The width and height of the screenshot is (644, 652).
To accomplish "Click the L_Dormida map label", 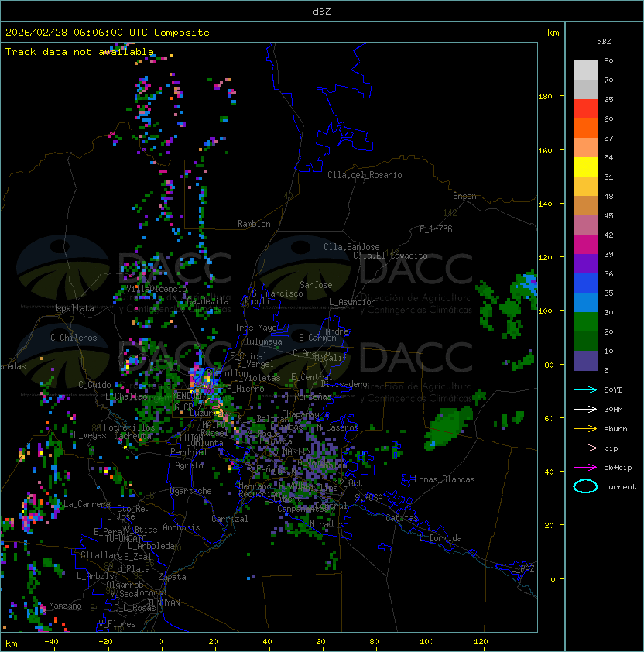I will [x=440, y=538].
